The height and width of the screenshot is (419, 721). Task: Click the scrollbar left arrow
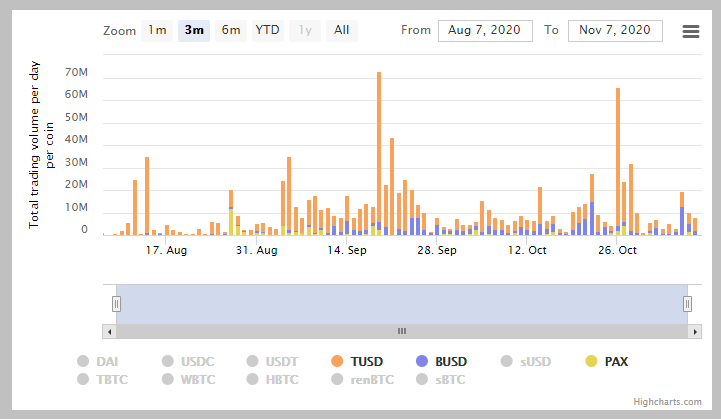(x=109, y=330)
